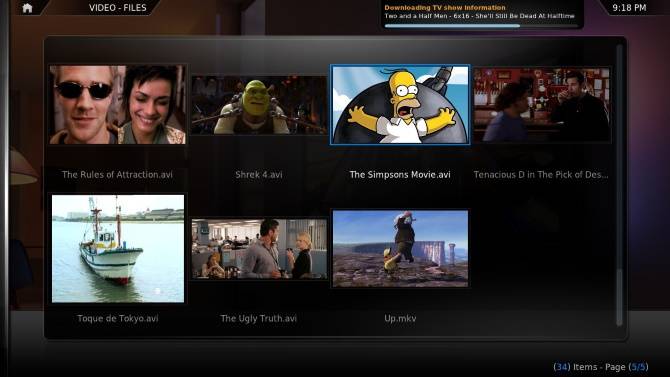
Task: Click the 9:18 PM clock display
Action: click(629, 8)
